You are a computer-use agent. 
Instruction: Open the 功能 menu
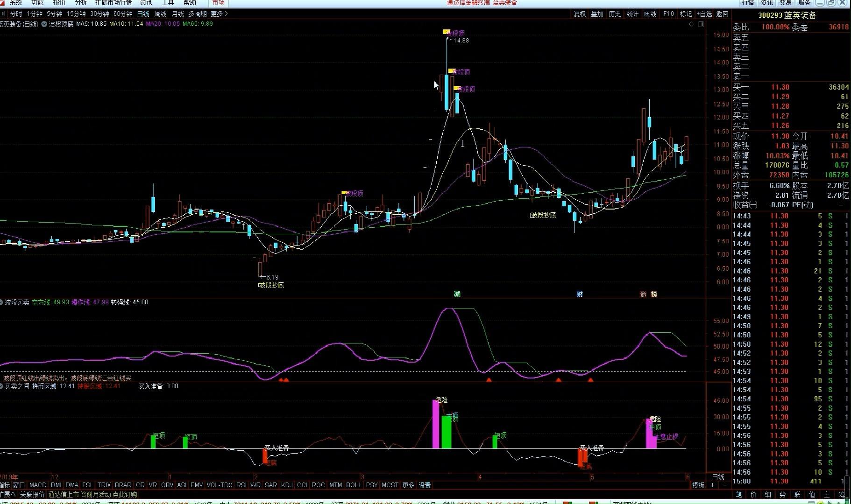(37, 3)
